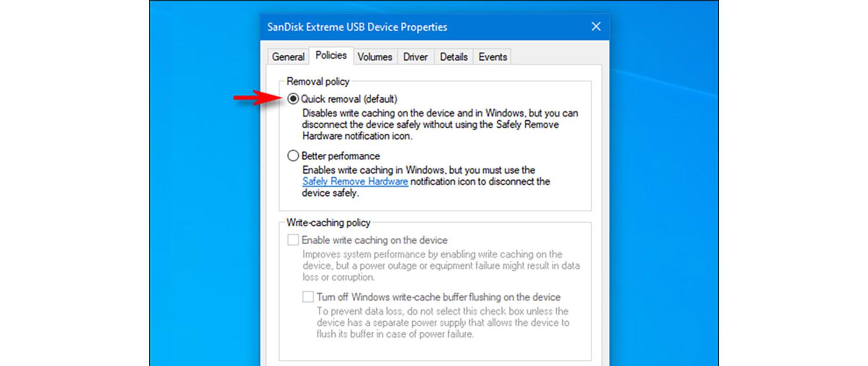Click the Write-caching policy group label

point(328,223)
